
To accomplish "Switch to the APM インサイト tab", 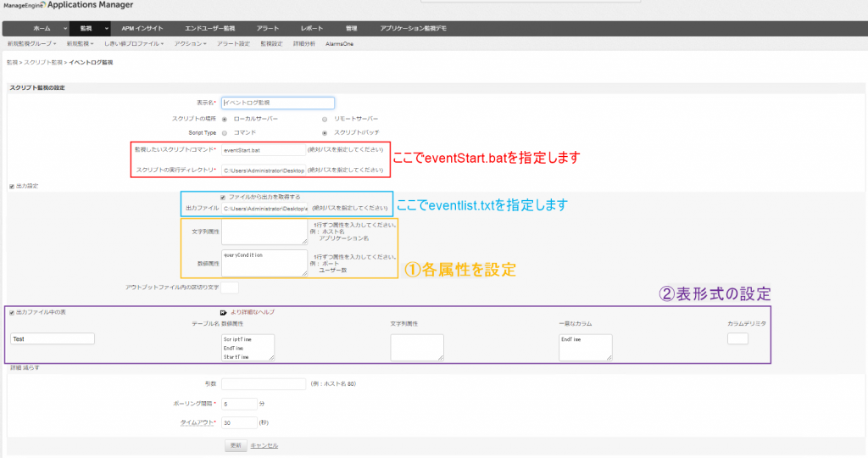I will point(142,29).
